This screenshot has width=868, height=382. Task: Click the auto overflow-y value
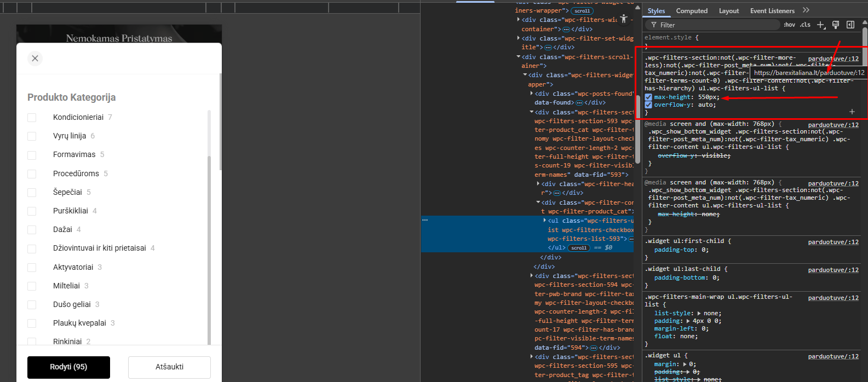[x=705, y=105]
